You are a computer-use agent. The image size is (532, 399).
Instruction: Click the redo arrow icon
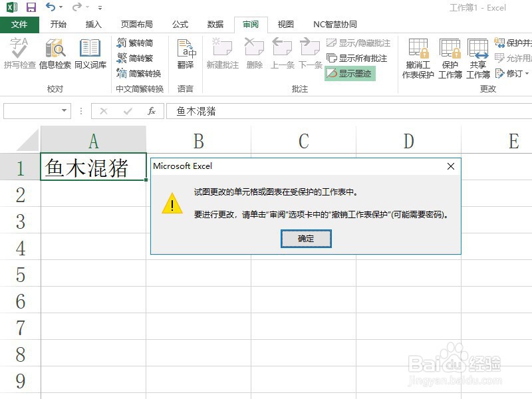[x=77, y=7]
